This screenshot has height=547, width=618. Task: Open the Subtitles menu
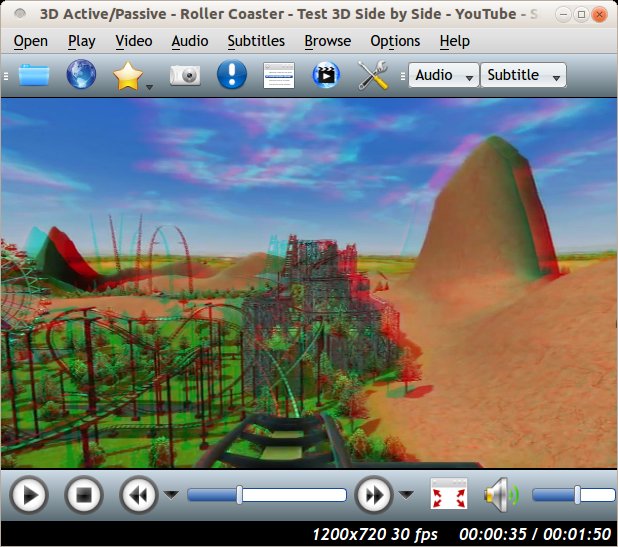(256, 41)
